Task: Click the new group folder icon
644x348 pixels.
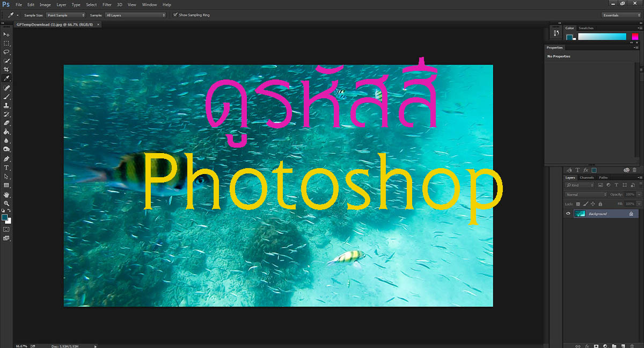Action: (x=613, y=346)
